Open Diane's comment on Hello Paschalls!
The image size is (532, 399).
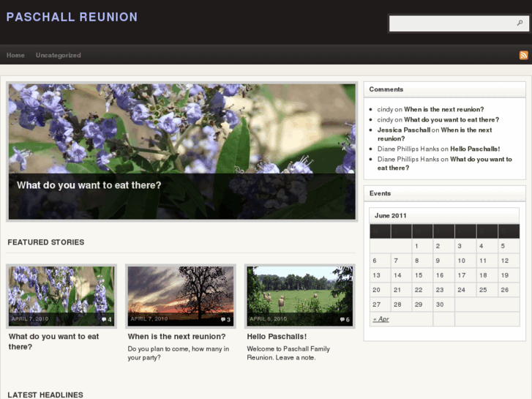click(475, 149)
